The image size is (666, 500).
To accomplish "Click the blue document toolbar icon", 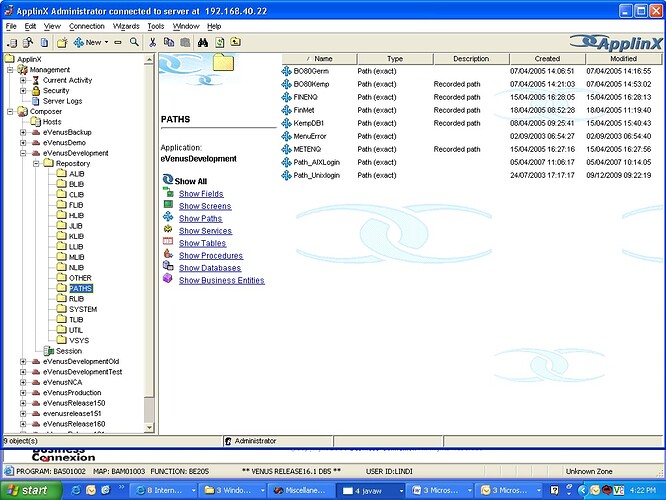I will point(44,42).
